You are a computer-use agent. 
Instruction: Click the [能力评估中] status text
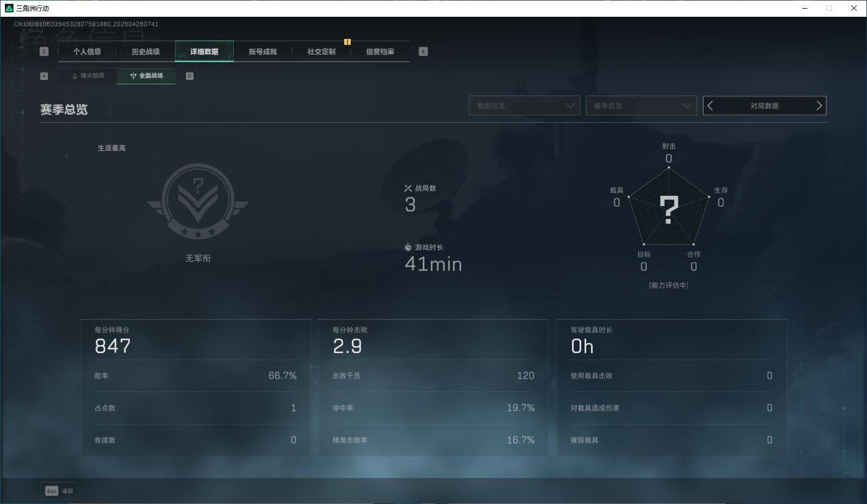tap(669, 285)
